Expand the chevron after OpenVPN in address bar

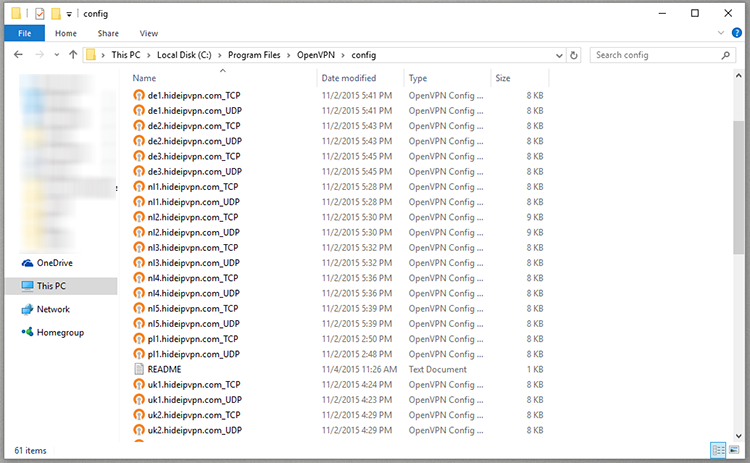(x=343, y=55)
